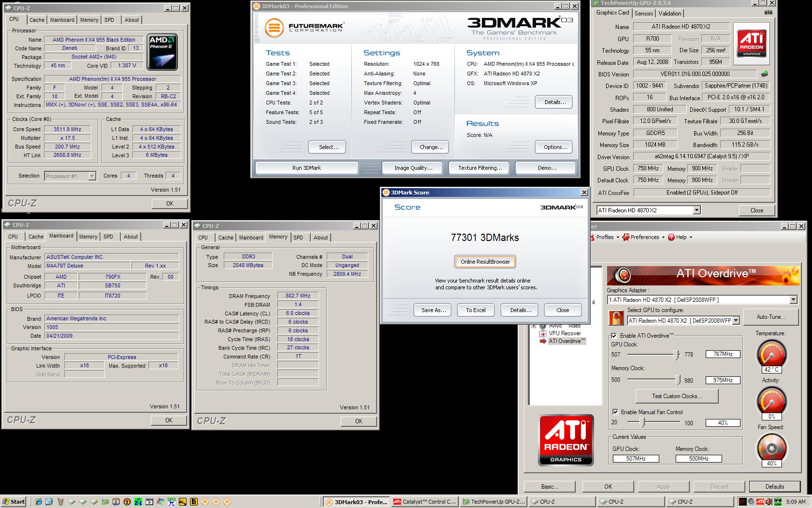Launch Internet Explorer from quick launch
This screenshot has height=508, width=812.
click(x=38, y=502)
